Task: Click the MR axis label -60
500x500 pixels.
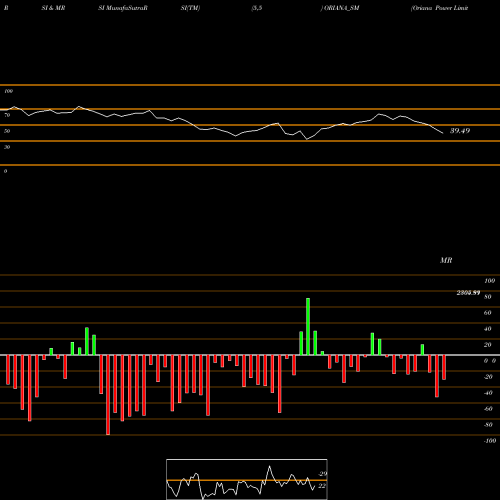Action: point(488,409)
